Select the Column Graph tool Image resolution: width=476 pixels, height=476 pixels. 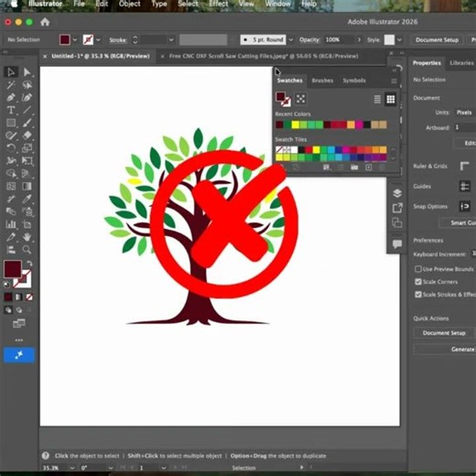tap(11, 224)
